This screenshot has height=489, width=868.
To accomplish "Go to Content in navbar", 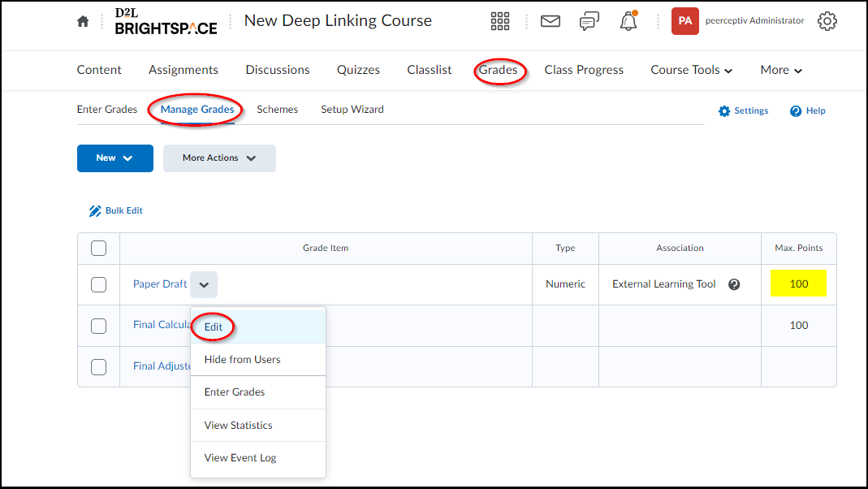I will pyautogui.click(x=99, y=70).
